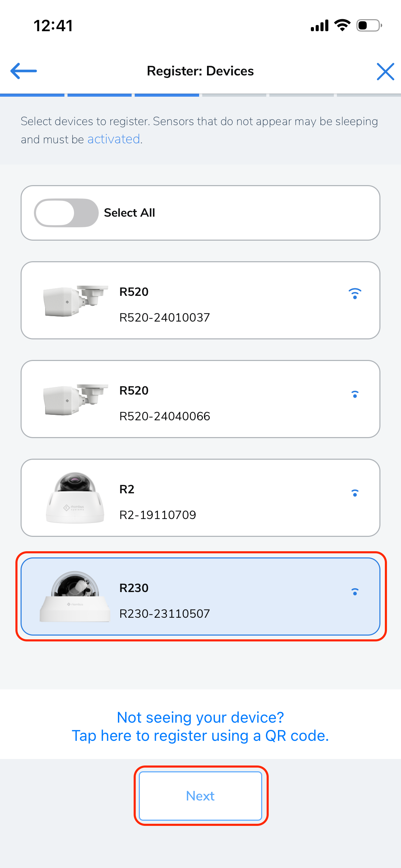Image resolution: width=401 pixels, height=868 pixels.
Task: Select the R2-19110709 dome camera card
Action: pyautogui.click(x=200, y=498)
